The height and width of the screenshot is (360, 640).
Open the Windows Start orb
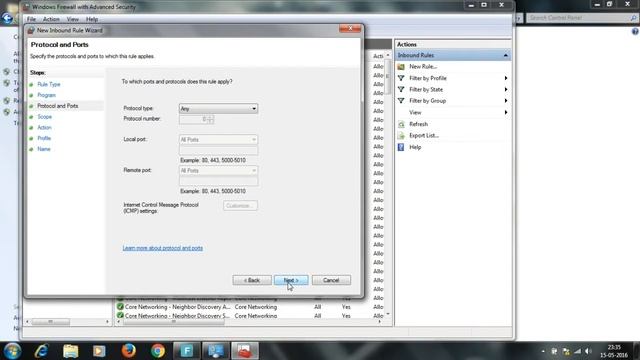[12, 351]
